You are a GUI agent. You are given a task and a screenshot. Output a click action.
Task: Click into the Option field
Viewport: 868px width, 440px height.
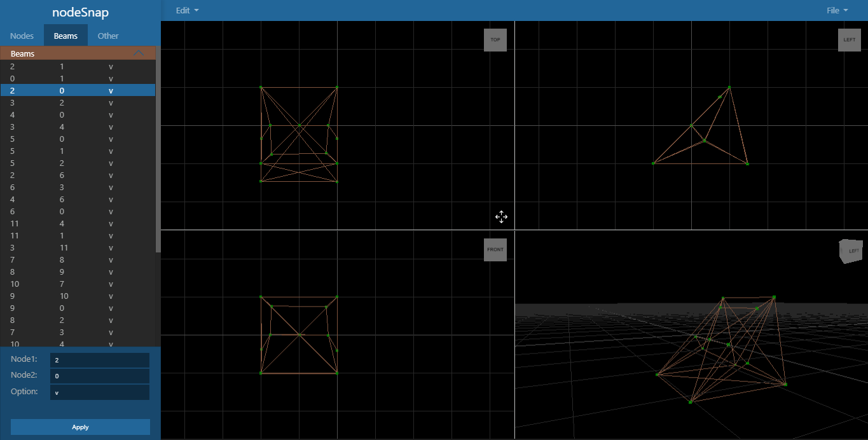click(x=100, y=392)
